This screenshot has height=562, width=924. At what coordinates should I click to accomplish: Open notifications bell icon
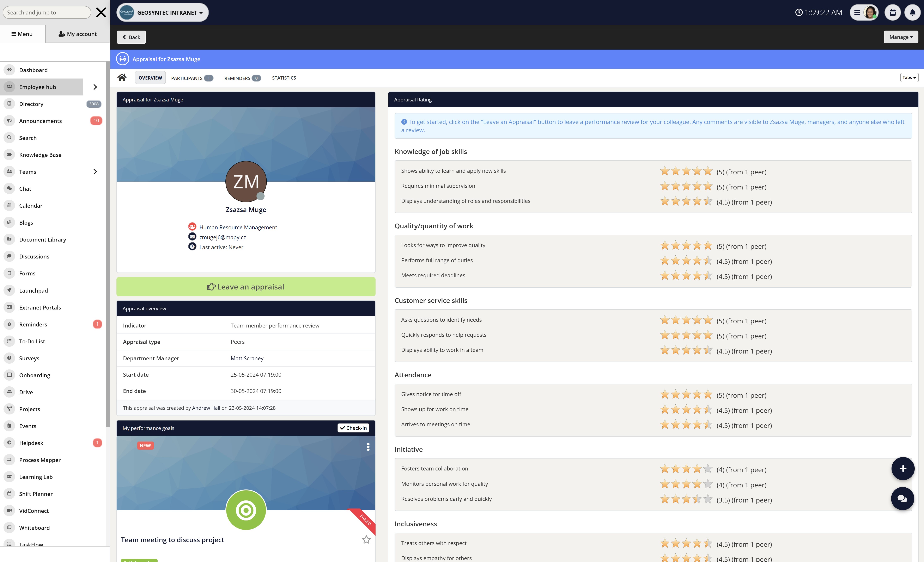coord(912,13)
